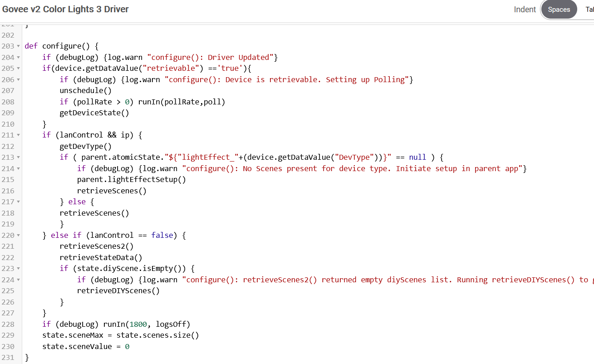Click runIn(pollRate,poll) on line 208
Viewport: 594px width, 364px height.
point(182,102)
